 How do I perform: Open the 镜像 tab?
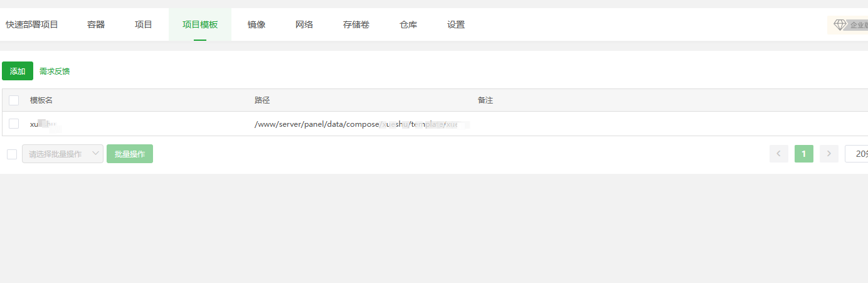point(257,25)
